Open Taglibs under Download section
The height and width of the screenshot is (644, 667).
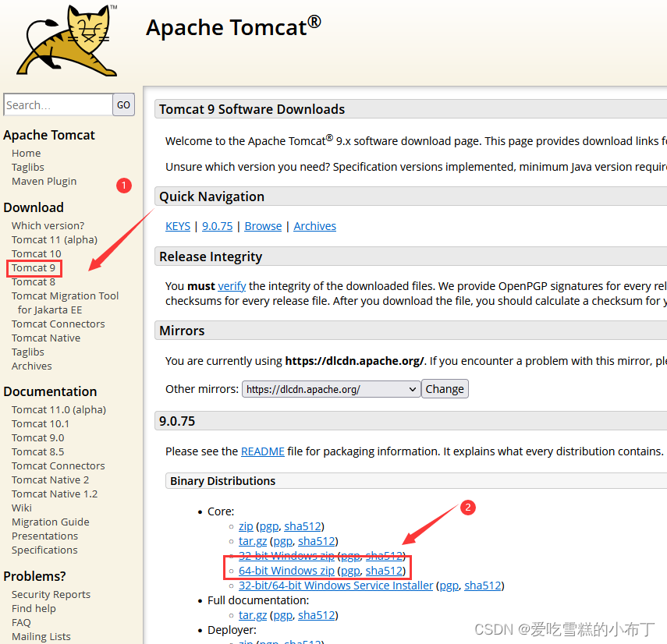click(27, 352)
